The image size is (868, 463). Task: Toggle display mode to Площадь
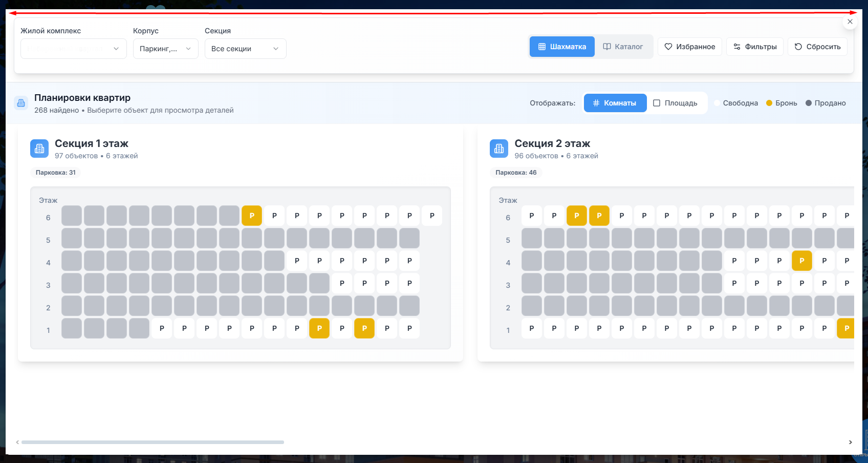[x=676, y=103]
